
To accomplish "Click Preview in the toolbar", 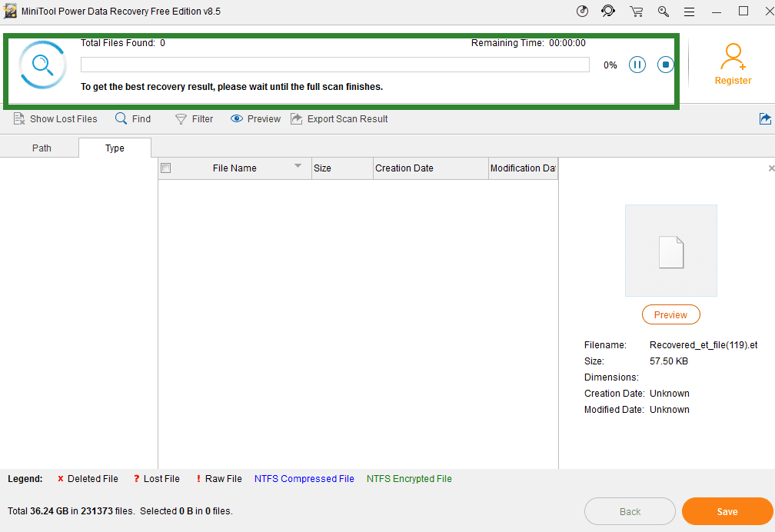I will [x=255, y=118].
